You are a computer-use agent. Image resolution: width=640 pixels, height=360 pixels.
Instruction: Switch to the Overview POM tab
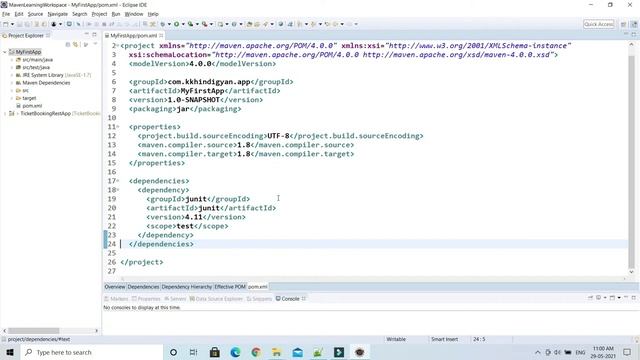pos(115,287)
